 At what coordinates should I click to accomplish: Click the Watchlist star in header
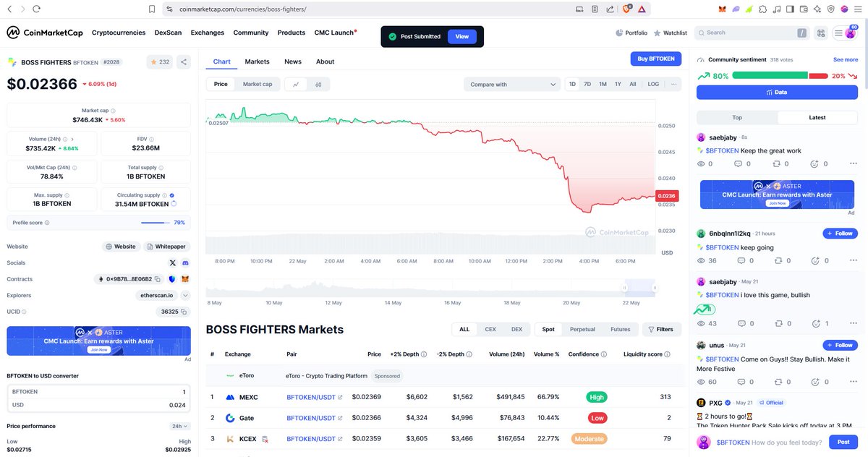pos(657,33)
